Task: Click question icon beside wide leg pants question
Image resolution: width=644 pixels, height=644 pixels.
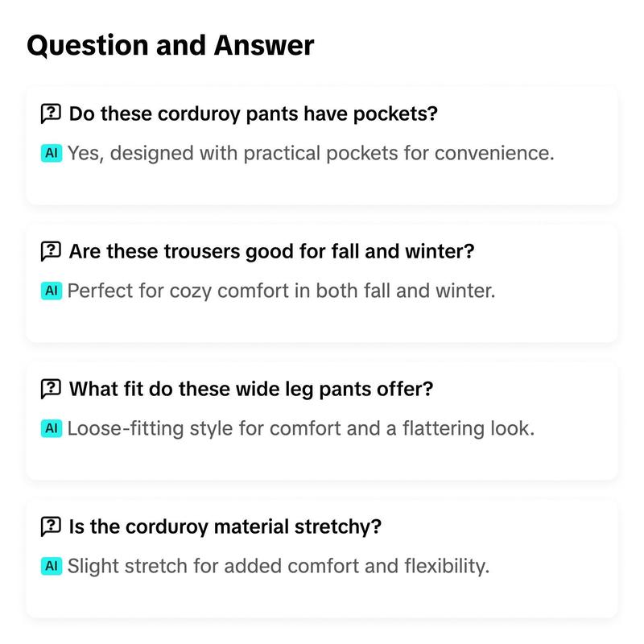Action: (x=51, y=389)
